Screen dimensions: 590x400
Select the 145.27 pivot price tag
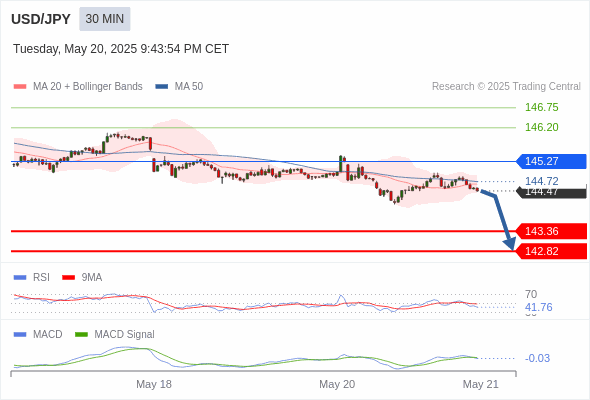[551, 161]
